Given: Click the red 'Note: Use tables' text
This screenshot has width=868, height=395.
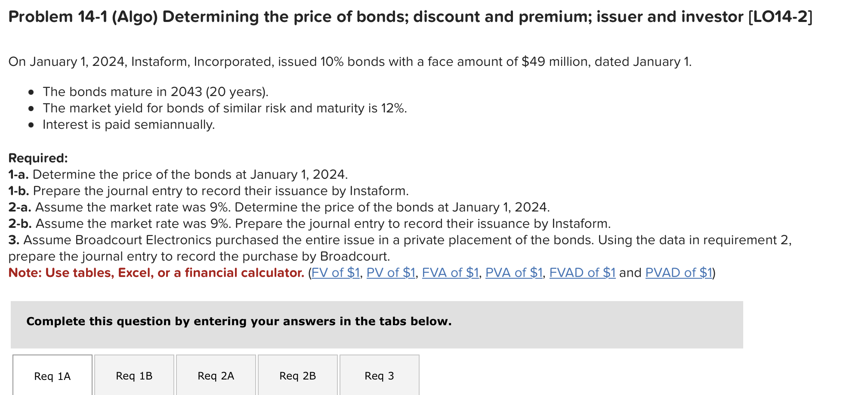Looking at the screenshot, I should pyautogui.click(x=156, y=273).
